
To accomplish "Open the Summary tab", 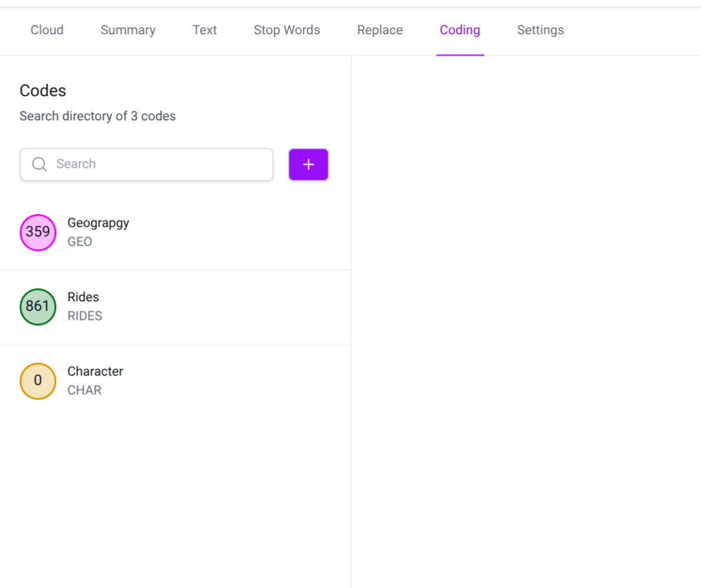I will coord(128,30).
